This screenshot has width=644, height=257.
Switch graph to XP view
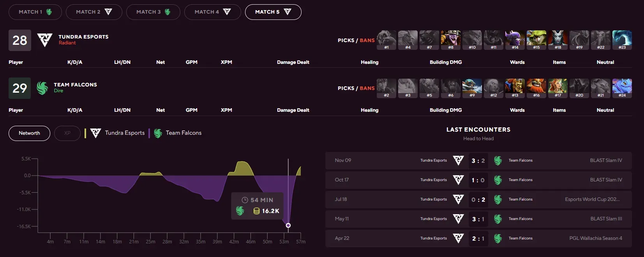67,133
